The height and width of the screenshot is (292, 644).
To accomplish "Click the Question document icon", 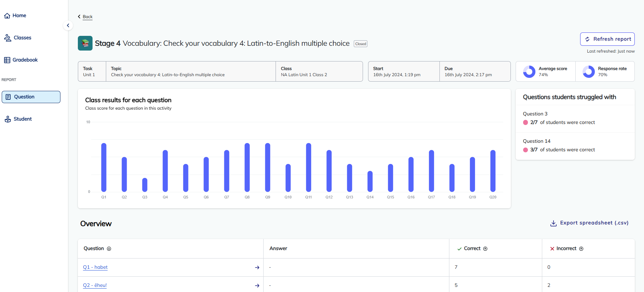I will 8,97.
